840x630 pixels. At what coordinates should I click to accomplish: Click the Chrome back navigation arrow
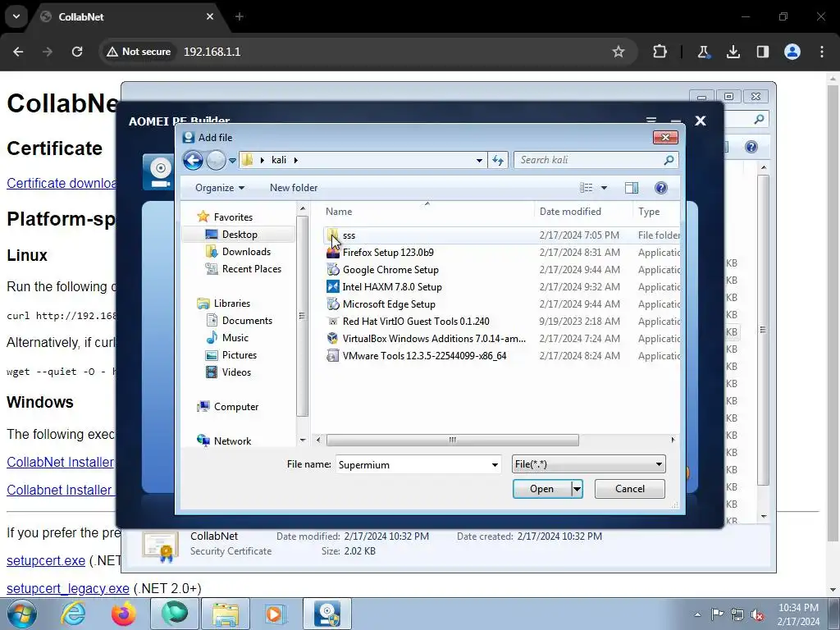pos(18,52)
